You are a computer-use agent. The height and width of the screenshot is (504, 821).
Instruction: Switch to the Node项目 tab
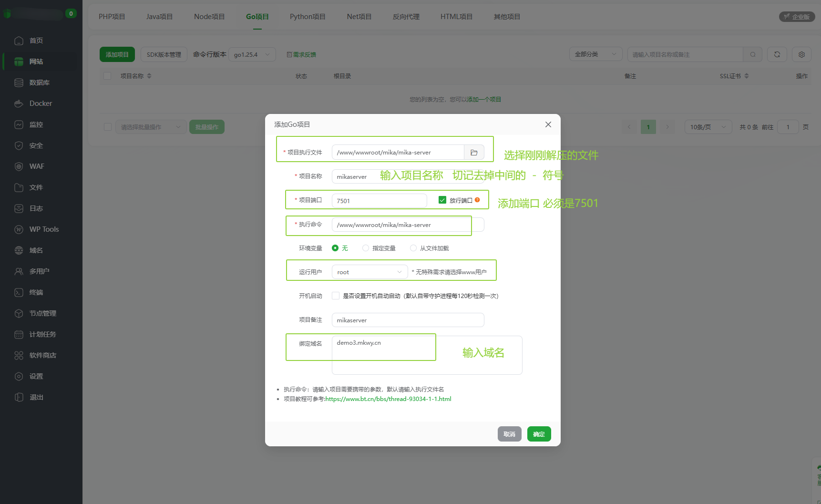click(209, 17)
